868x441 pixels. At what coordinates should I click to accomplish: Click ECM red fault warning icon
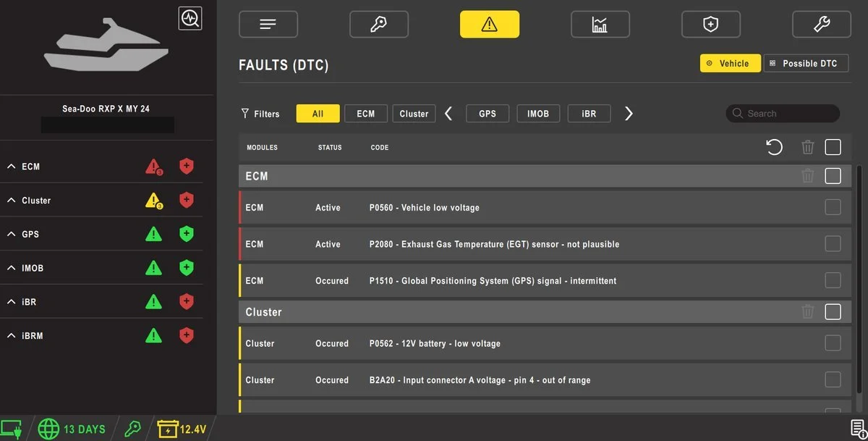[153, 167]
